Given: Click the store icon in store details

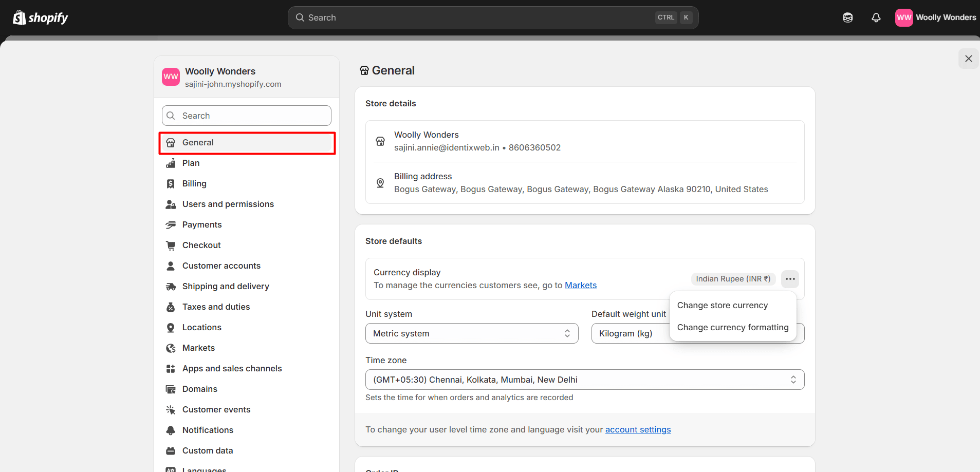Looking at the screenshot, I should pos(380,141).
